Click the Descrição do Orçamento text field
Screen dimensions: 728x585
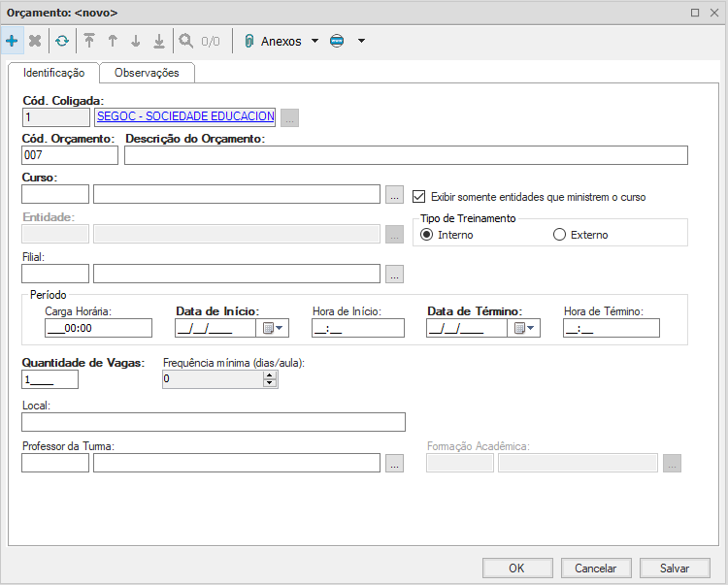(406, 155)
